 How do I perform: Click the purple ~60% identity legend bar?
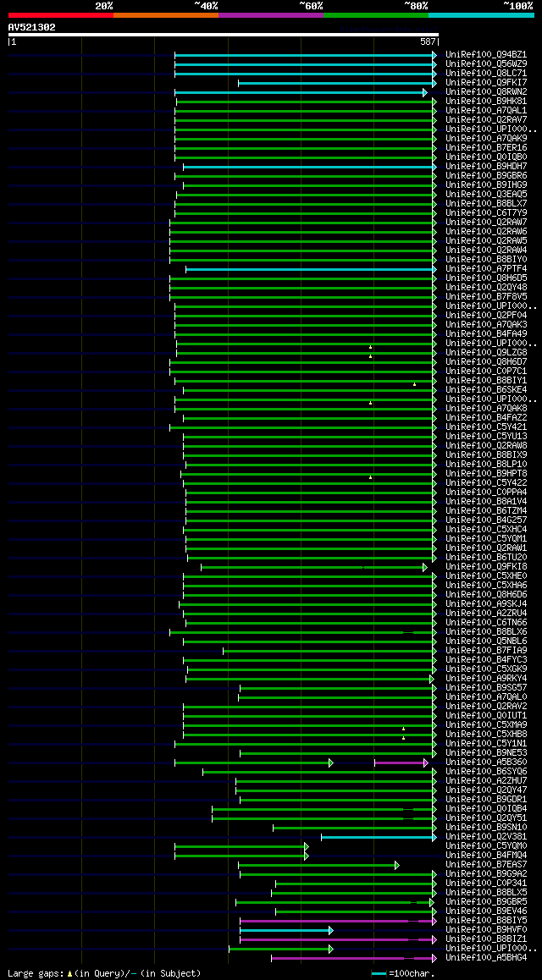click(x=271, y=15)
